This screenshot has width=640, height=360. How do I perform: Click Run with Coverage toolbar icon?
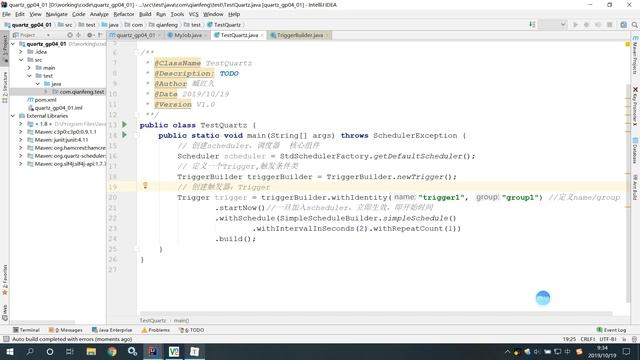point(598,25)
